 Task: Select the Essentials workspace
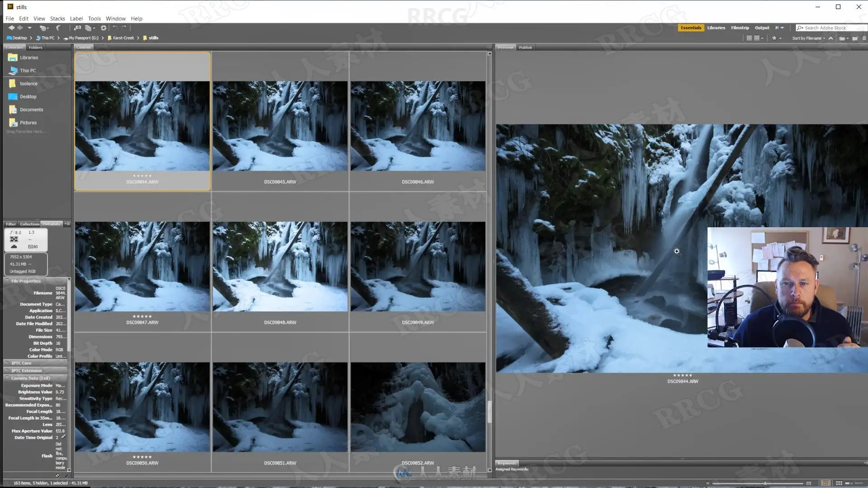tap(691, 28)
